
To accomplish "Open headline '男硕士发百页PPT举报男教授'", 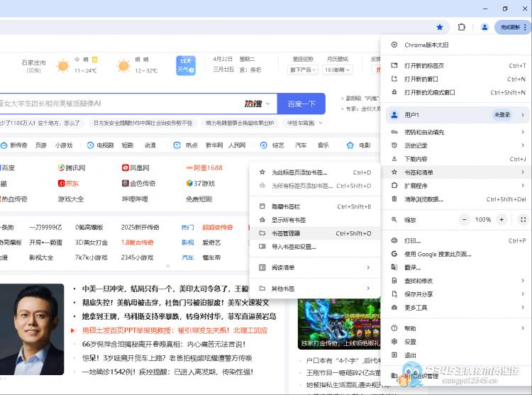I will tap(174, 330).
